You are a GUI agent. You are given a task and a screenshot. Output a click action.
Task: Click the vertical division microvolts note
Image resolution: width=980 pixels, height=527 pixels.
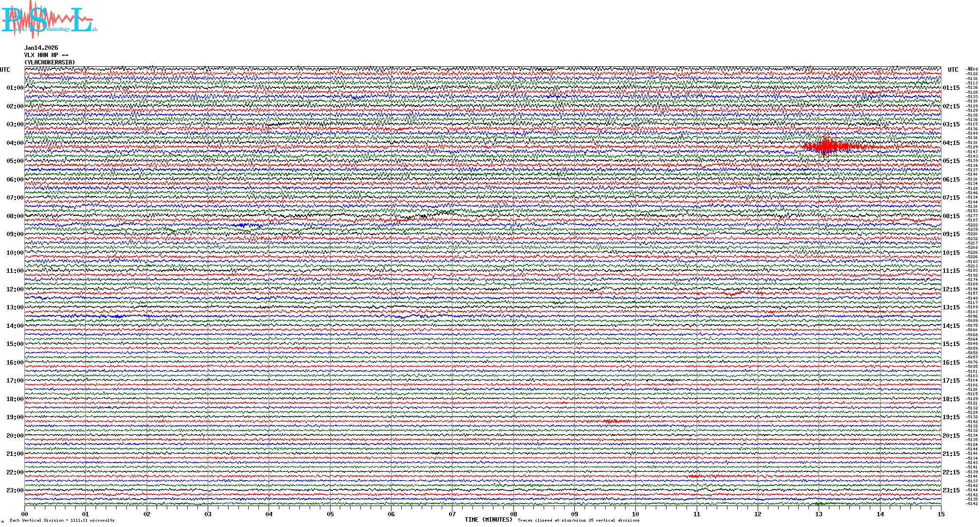tap(62, 520)
